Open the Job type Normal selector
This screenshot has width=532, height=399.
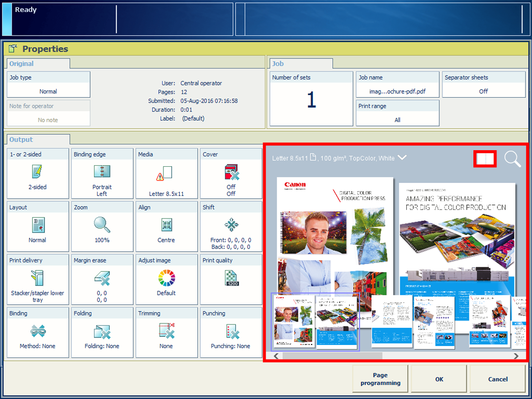pyautogui.click(x=48, y=85)
